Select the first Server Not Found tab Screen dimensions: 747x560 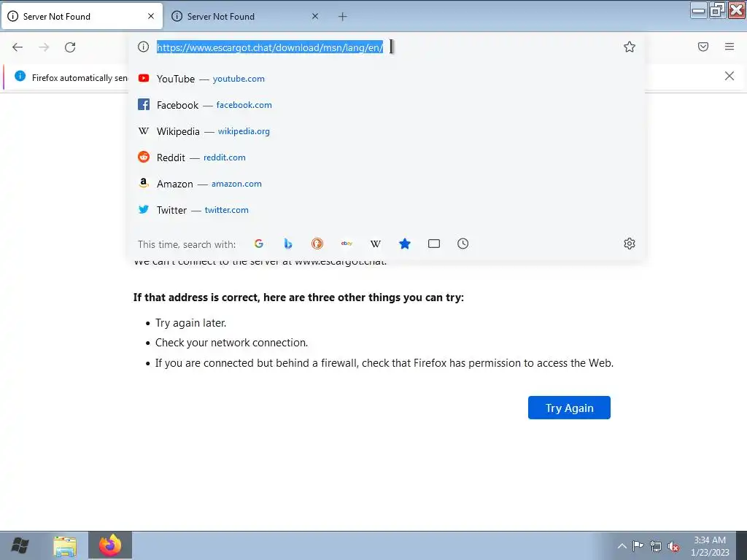82,17
